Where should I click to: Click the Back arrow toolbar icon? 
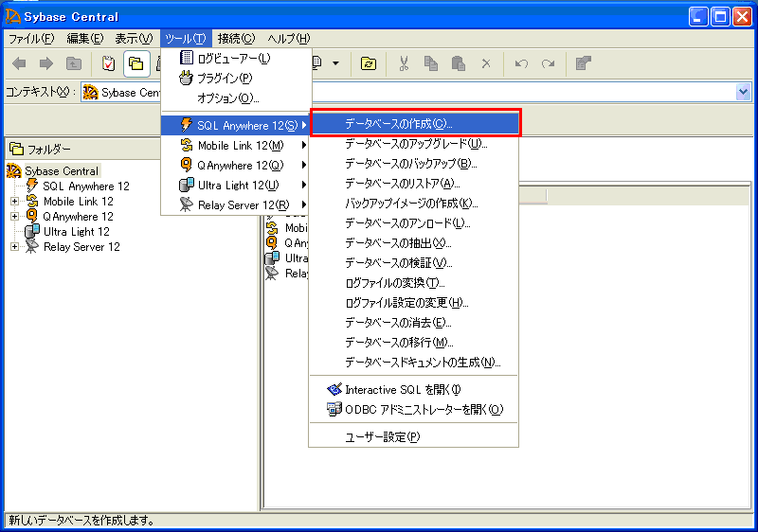19,63
